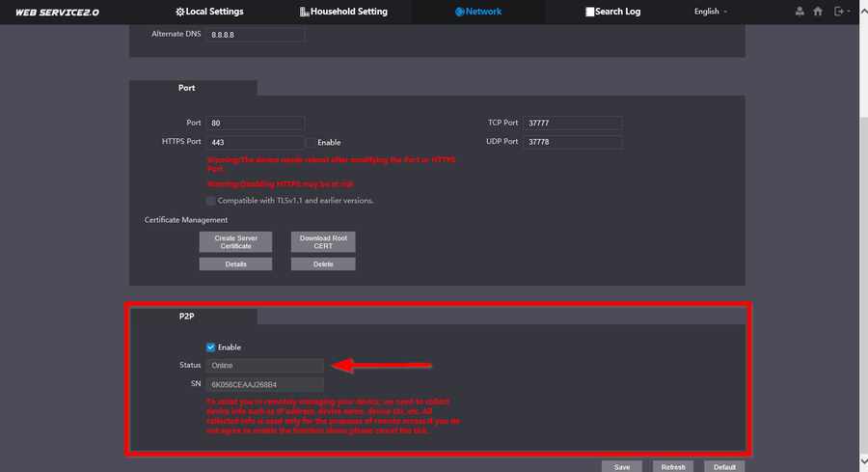The height and width of the screenshot is (472, 868).
Task: Click the red P2P remote access notice text
Action: pyautogui.click(x=333, y=416)
